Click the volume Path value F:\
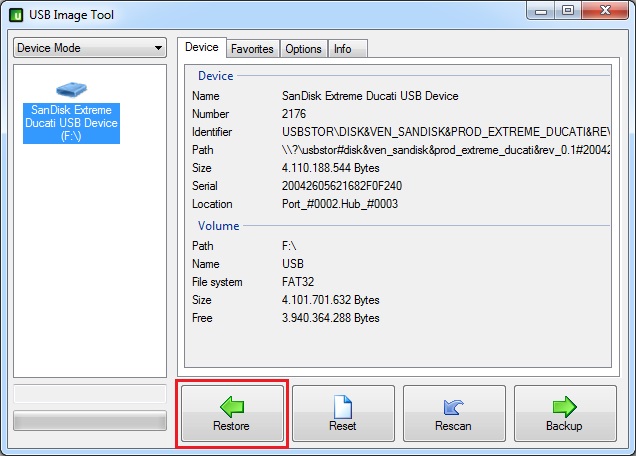The image size is (636, 456). tap(289, 246)
